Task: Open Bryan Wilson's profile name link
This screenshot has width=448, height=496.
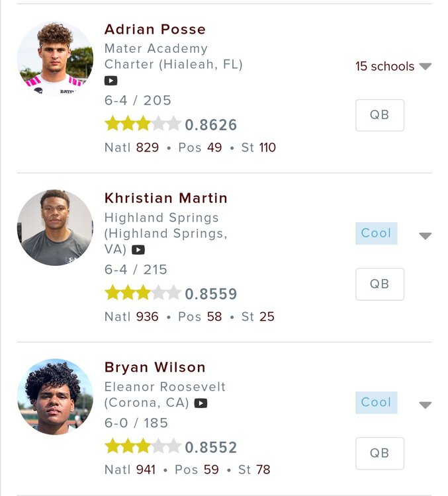Action: pyautogui.click(x=155, y=367)
